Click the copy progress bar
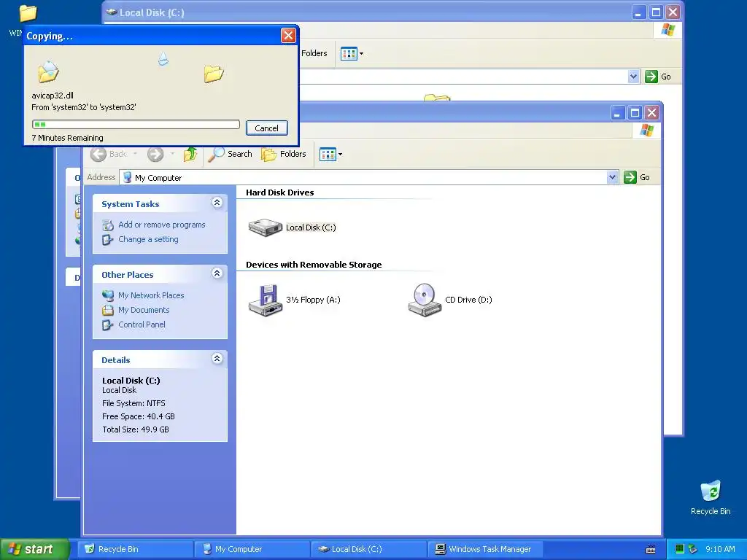Screen dimensions: 747x560 coord(136,124)
